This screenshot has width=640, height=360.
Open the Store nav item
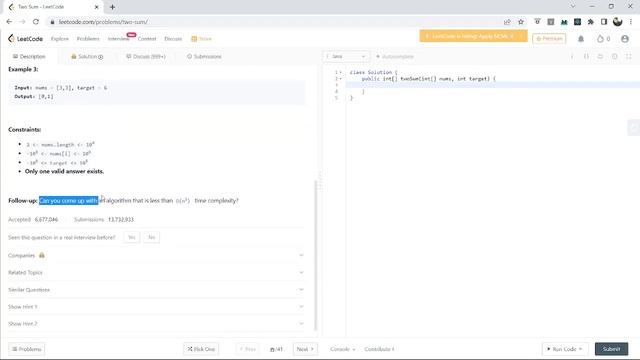202,39
